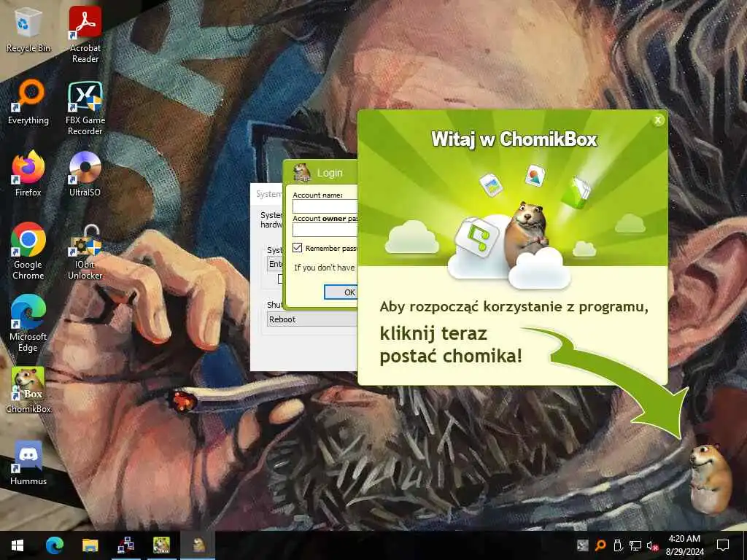Toggle the checkbox in the System window

(281, 279)
